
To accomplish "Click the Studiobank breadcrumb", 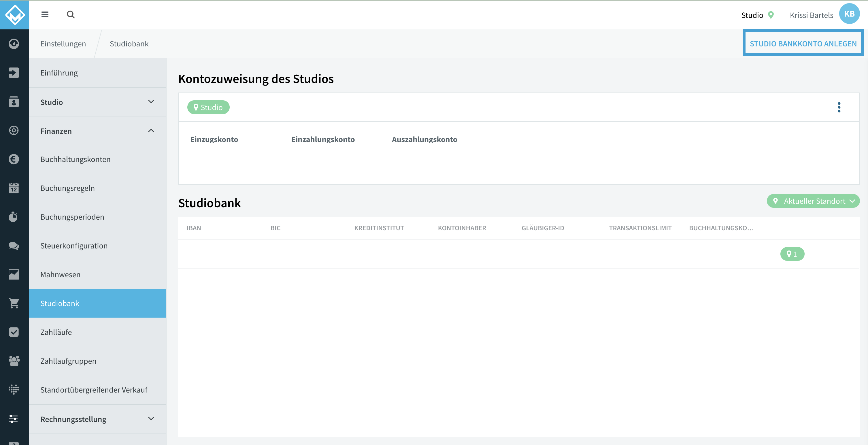I will click(x=129, y=44).
